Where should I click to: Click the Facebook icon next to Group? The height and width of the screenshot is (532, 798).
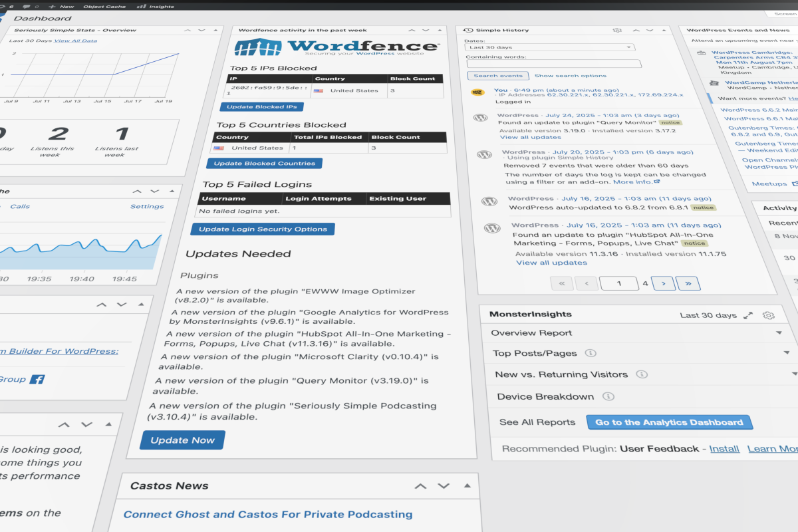point(38,380)
